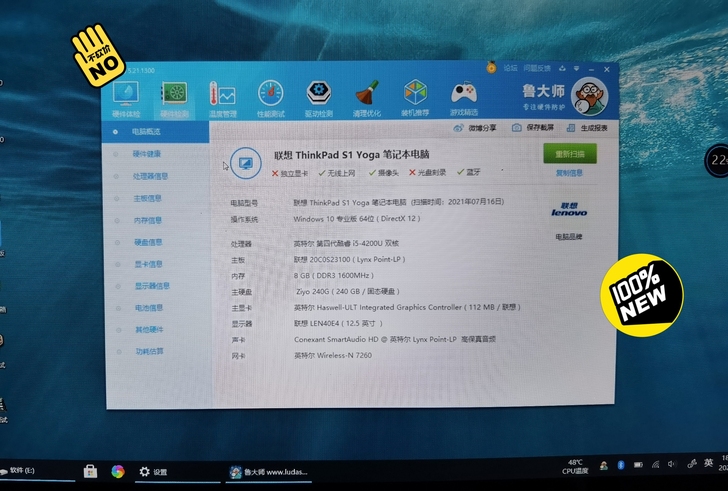Select 电脑概览 in the sidebar
Viewport: 728px width, 491px height.
click(156, 132)
